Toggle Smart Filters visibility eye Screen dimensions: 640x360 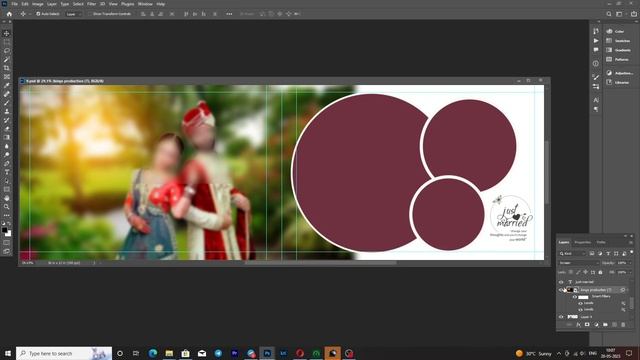(575, 297)
